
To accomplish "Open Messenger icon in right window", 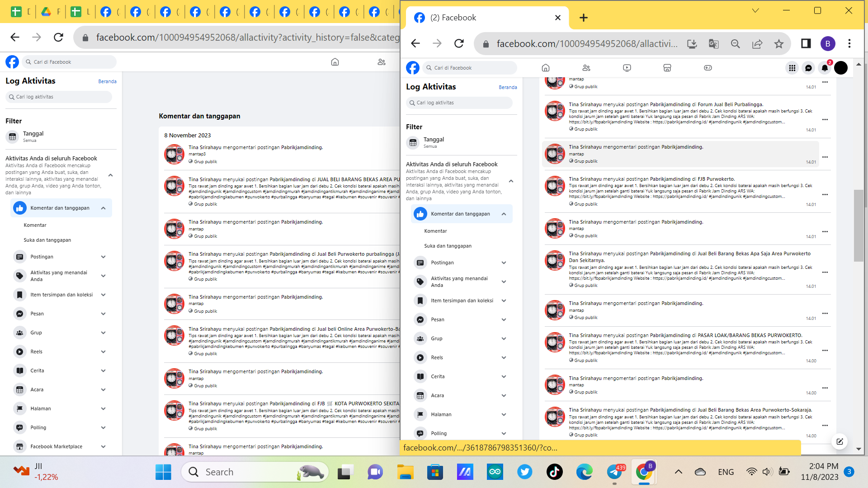I will [x=808, y=68].
